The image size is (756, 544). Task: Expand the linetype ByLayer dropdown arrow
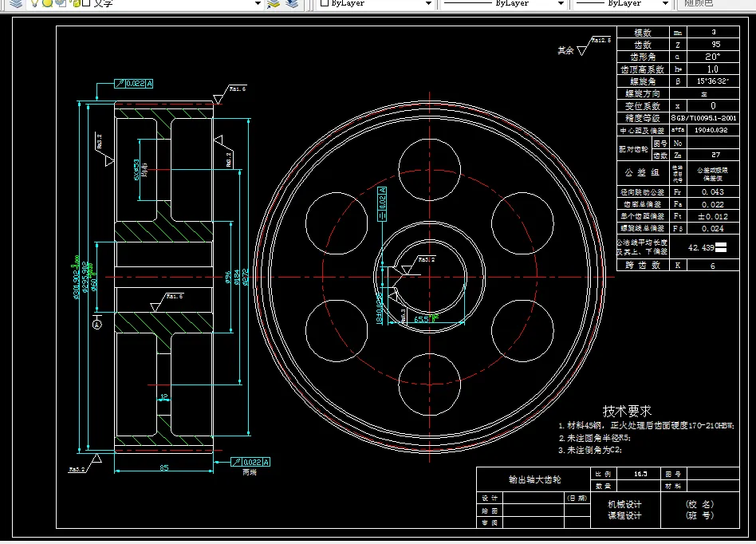pyautogui.click(x=561, y=3)
